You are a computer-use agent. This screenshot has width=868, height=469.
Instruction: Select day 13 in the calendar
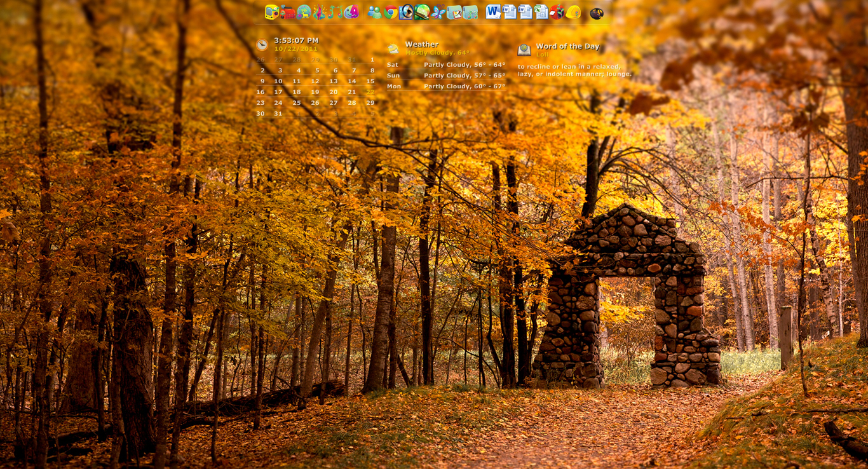(334, 81)
